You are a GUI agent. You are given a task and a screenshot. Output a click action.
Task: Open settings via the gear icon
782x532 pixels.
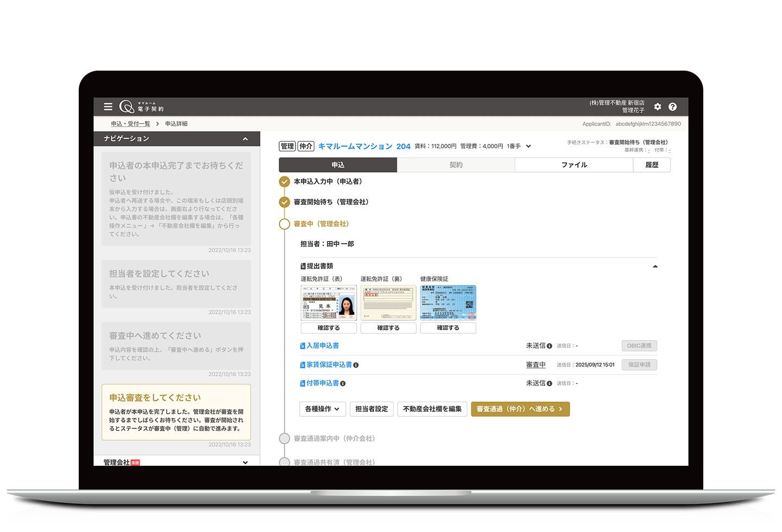(x=658, y=107)
